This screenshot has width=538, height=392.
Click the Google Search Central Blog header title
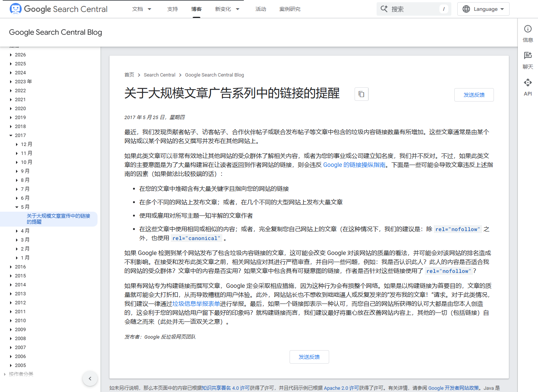[x=55, y=32]
